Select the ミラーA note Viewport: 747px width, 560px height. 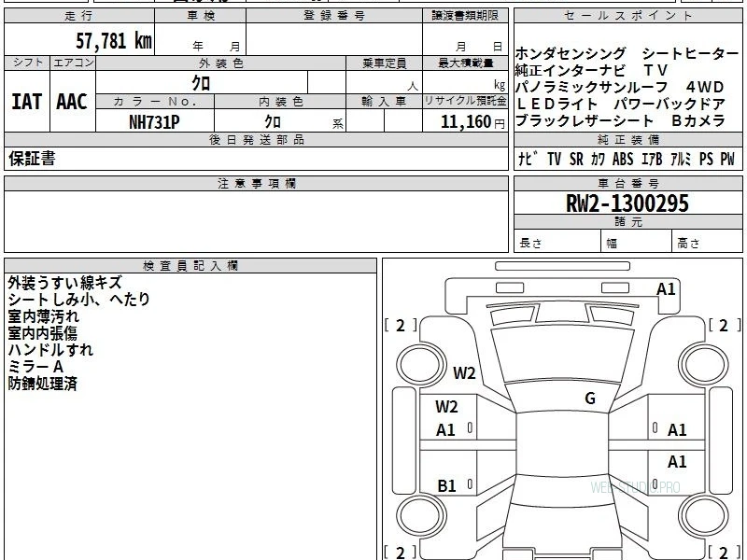[x=35, y=366]
